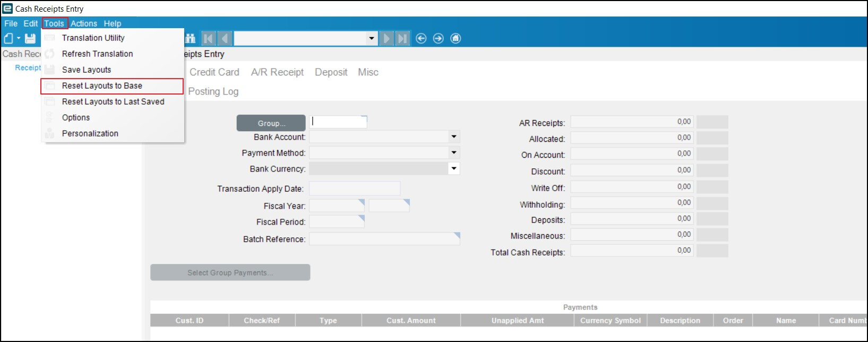Click the Fiscal Period field

click(337, 221)
